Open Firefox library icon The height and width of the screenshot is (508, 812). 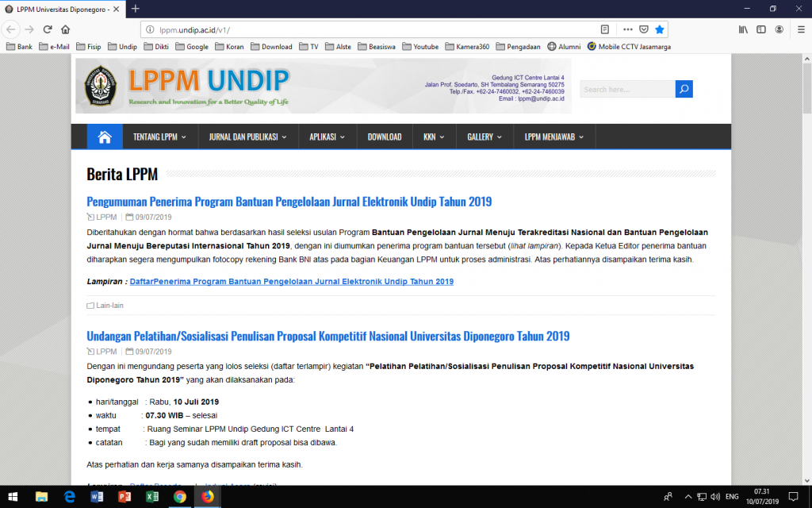(x=744, y=29)
